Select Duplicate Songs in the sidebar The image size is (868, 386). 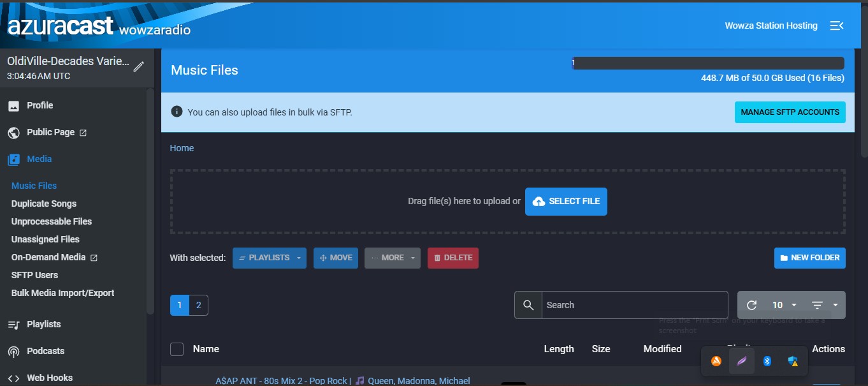click(x=44, y=204)
